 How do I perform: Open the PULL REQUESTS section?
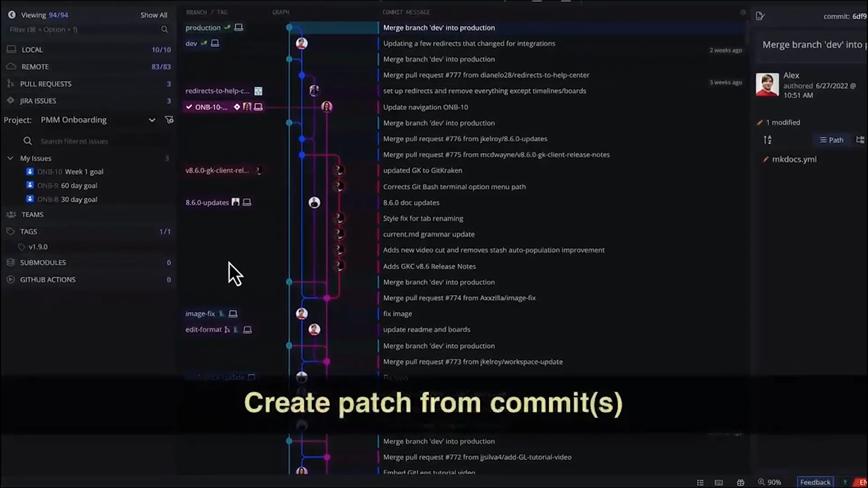(x=45, y=84)
